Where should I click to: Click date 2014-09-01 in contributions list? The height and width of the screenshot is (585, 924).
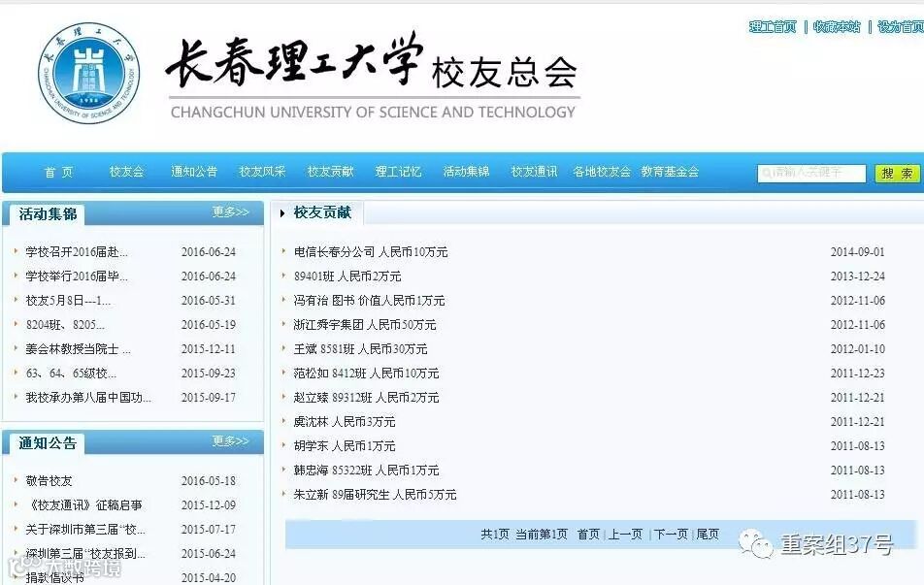click(x=857, y=252)
